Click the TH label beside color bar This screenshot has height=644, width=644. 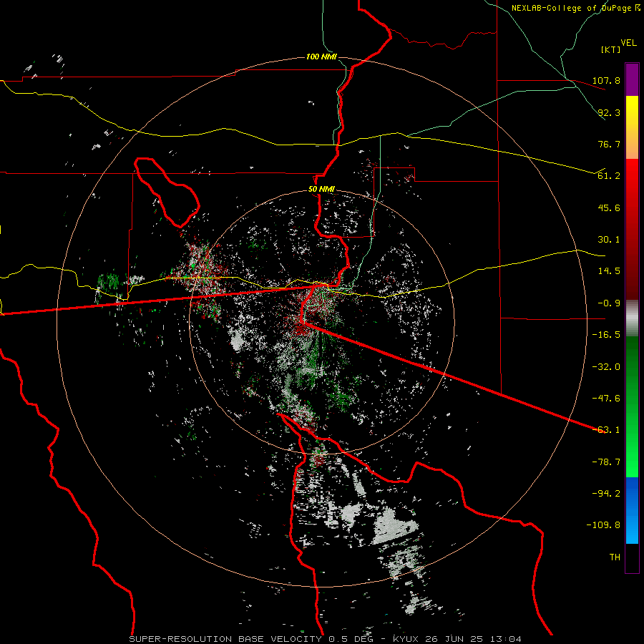pyautogui.click(x=615, y=557)
